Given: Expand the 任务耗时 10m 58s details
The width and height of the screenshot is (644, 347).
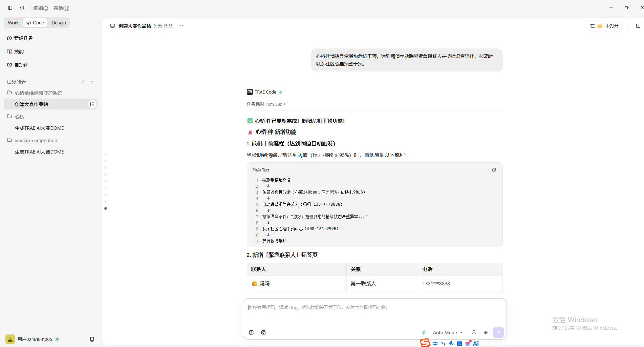Looking at the screenshot, I should (x=266, y=104).
